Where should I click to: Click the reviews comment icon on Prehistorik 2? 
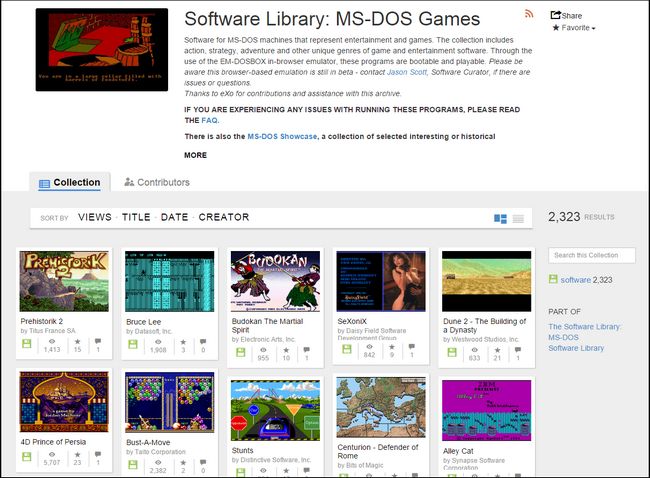coord(98,341)
